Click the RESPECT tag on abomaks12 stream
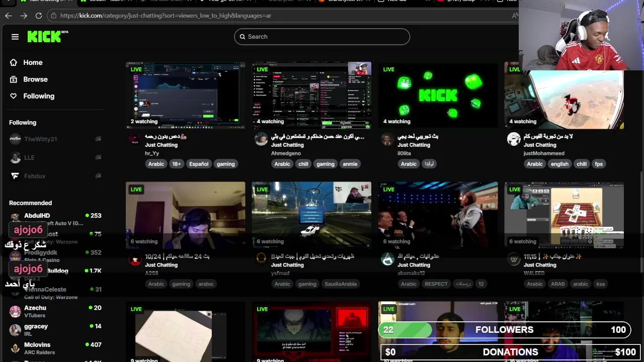This screenshot has height=362, width=644. click(x=436, y=284)
